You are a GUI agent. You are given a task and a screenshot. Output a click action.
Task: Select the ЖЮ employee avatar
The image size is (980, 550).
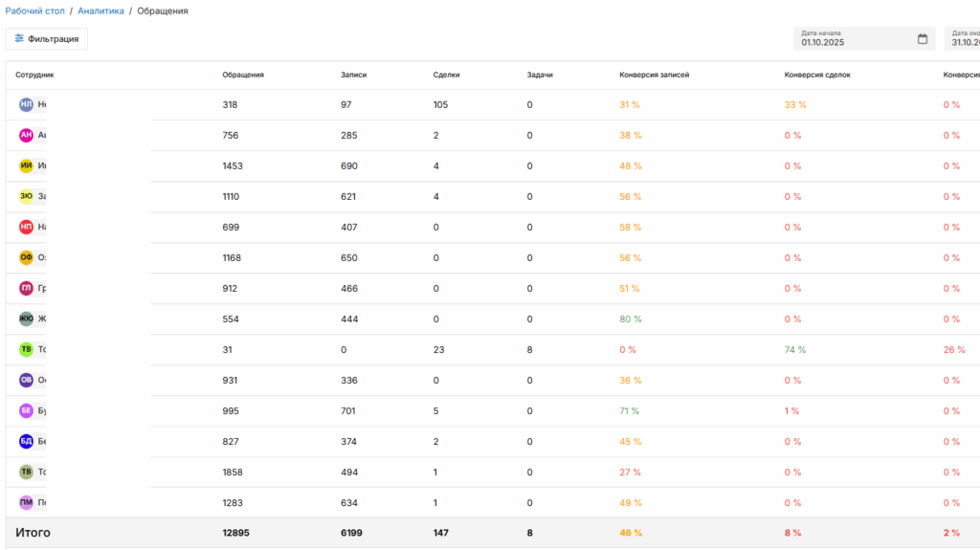[26, 319]
